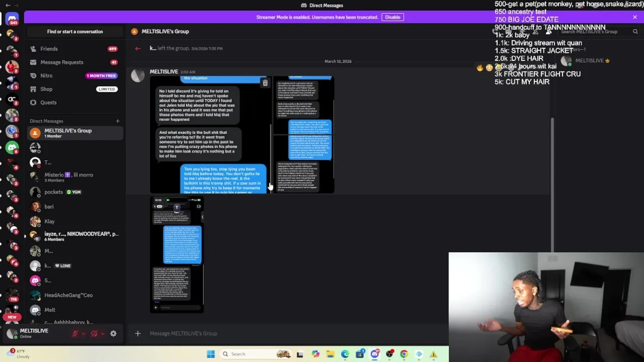
Task: Open the Windows Start menu
Action: pos(211,354)
